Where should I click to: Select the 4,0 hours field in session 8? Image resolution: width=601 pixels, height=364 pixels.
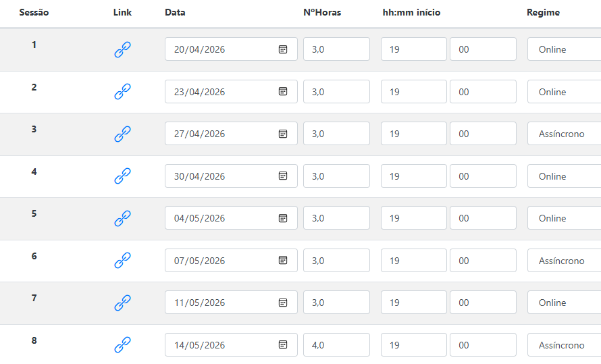pos(336,345)
